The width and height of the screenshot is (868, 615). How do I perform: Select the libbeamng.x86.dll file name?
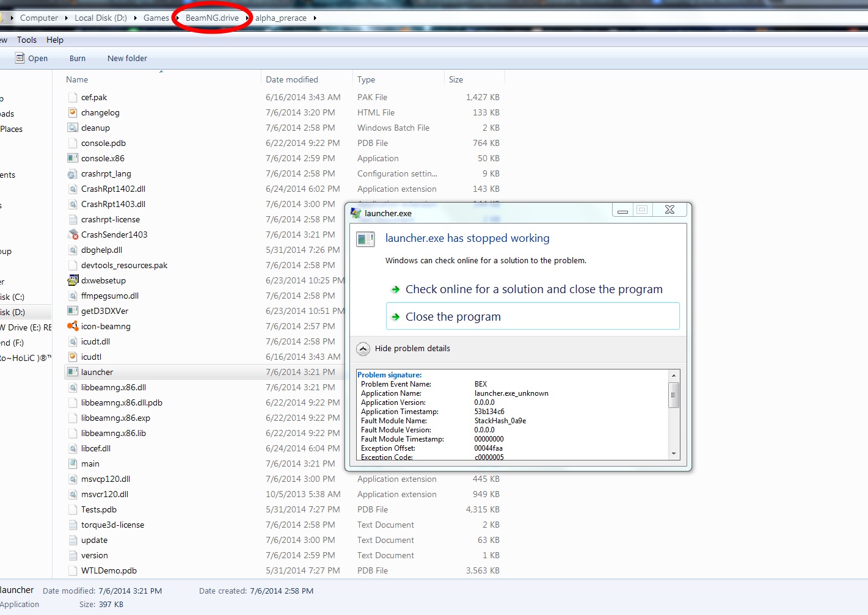pyautogui.click(x=114, y=387)
